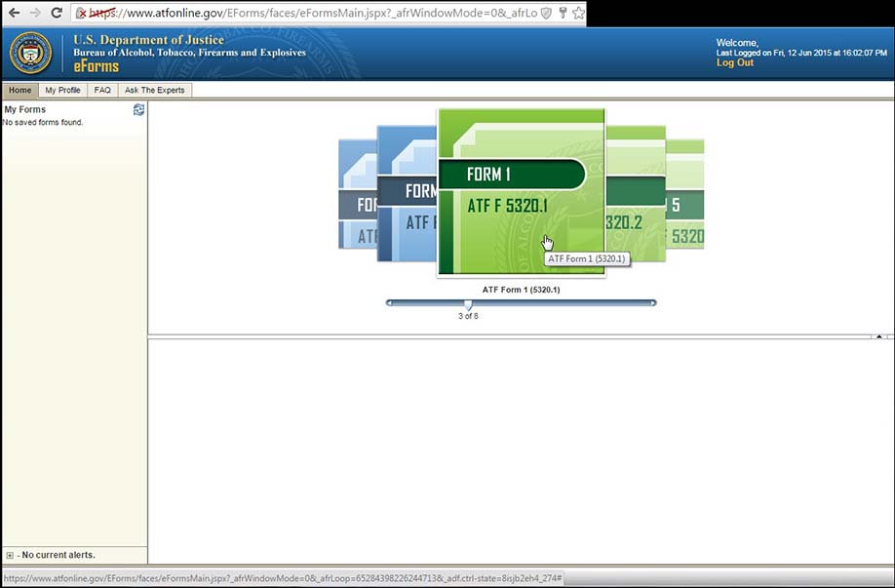895x588 pixels.
Task: Open the Home tab
Action: pos(19,90)
